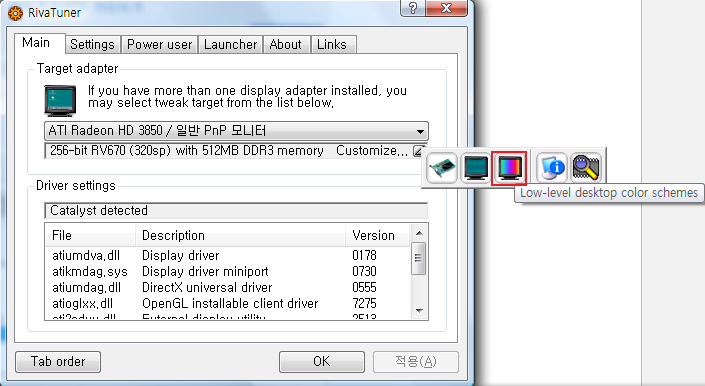The height and width of the screenshot is (386, 705).
Task: Select the atiumdva.dll row
Action: pyautogui.click(x=228, y=255)
